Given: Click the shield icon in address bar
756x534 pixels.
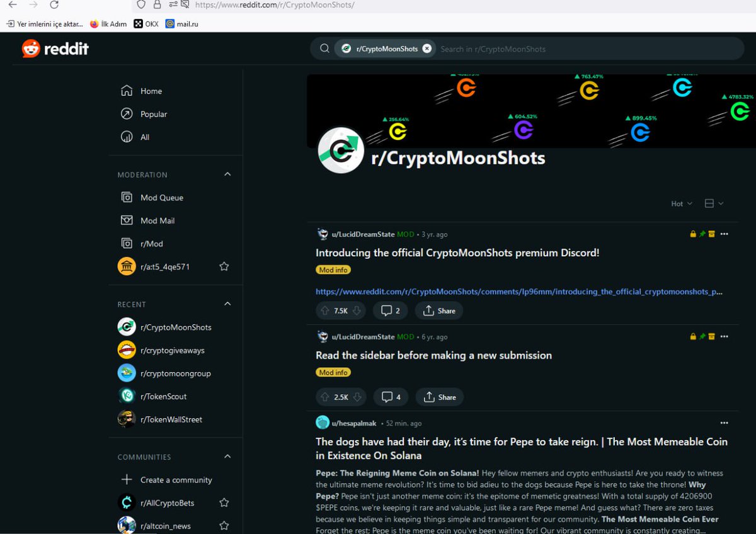Looking at the screenshot, I should pos(141,4).
